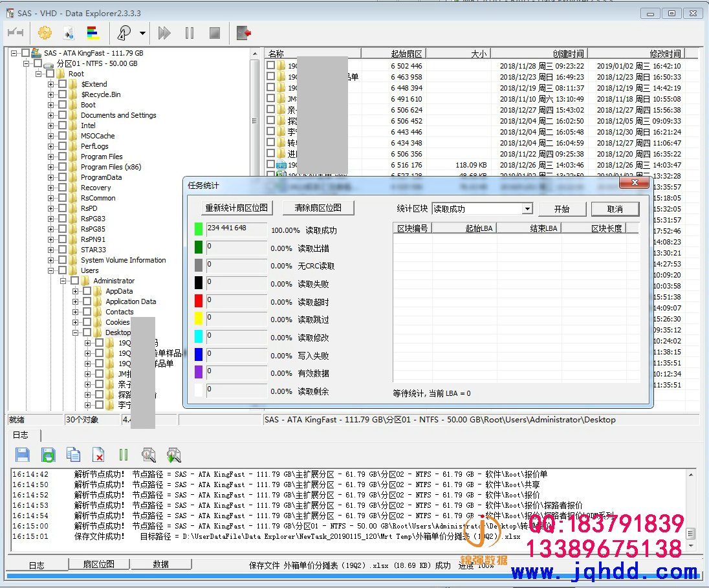709x588 pixels.
Task: Select the RsPG85 folder in tree
Action: (93, 229)
